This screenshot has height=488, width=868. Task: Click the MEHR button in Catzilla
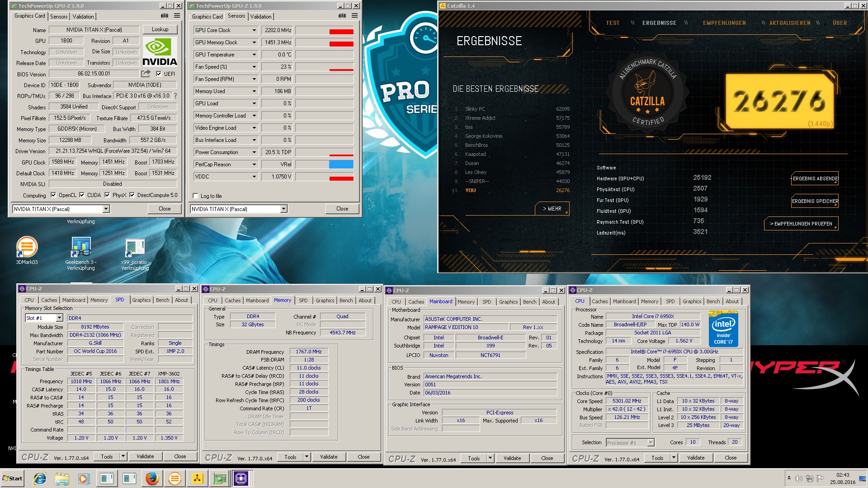click(x=552, y=209)
